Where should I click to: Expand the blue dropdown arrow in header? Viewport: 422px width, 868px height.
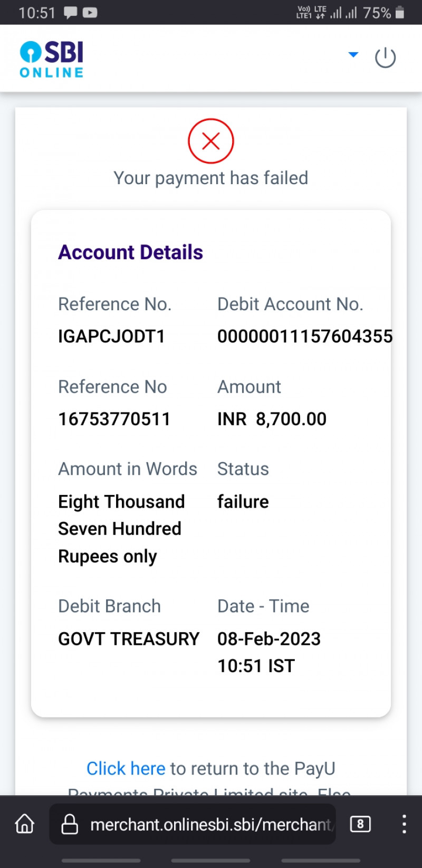coord(353,54)
